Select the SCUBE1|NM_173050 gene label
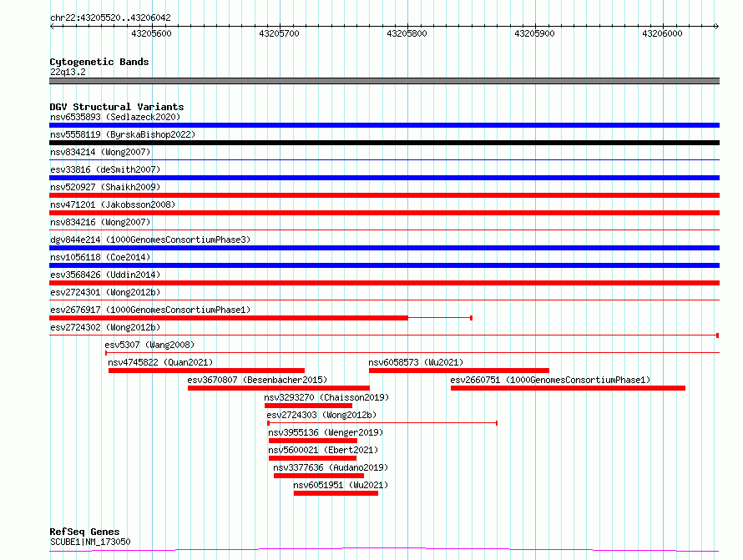 90,542
